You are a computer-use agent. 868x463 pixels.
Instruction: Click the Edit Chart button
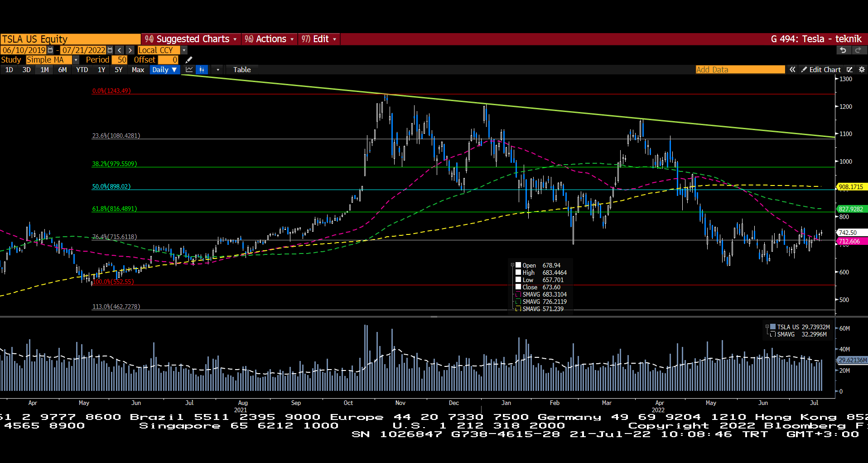tap(821, 69)
